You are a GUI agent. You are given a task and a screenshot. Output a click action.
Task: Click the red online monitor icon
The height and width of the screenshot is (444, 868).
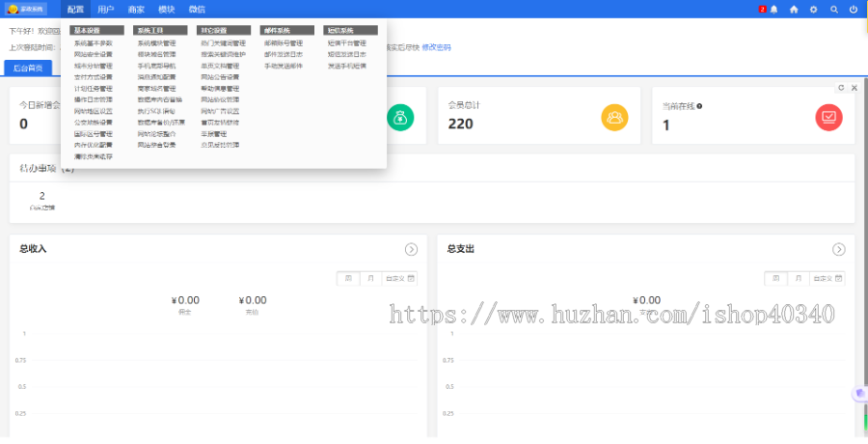click(828, 118)
